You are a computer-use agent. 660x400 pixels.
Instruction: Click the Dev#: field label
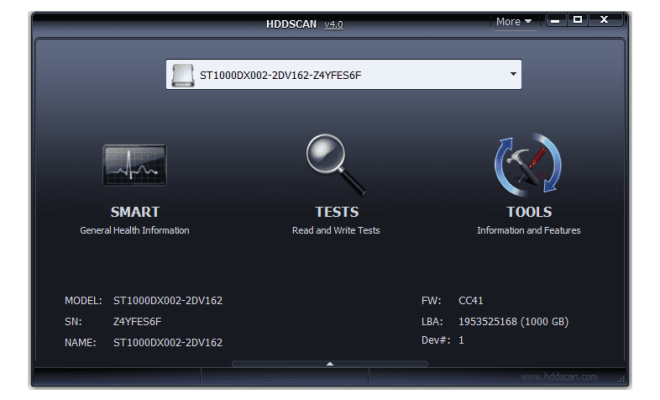436,340
